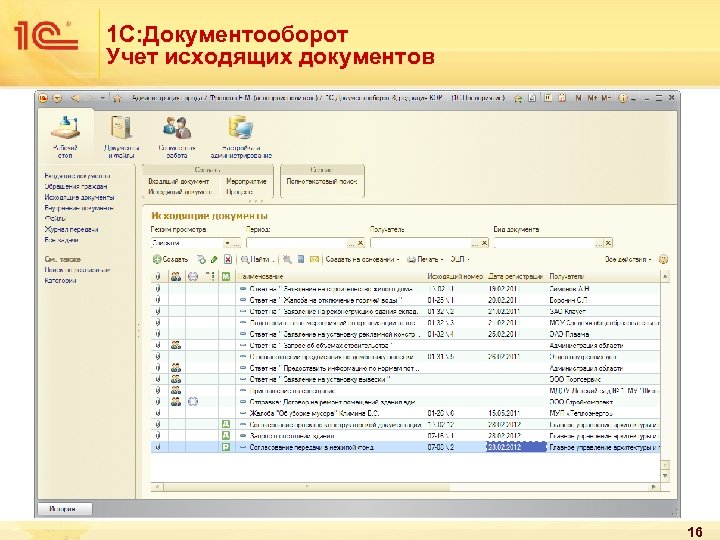This screenshot has height=540, width=720.
Task: Open Поиск по реквизитам link
Action: 77,270
